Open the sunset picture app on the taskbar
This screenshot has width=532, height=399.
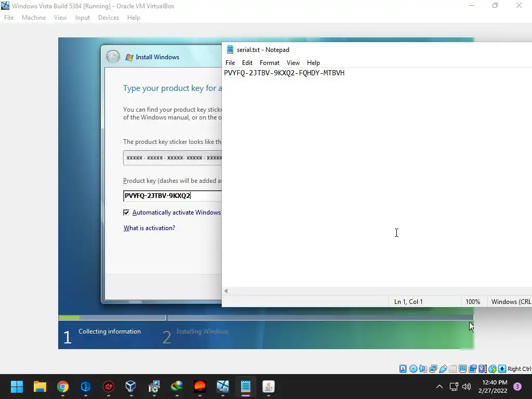(200, 387)
